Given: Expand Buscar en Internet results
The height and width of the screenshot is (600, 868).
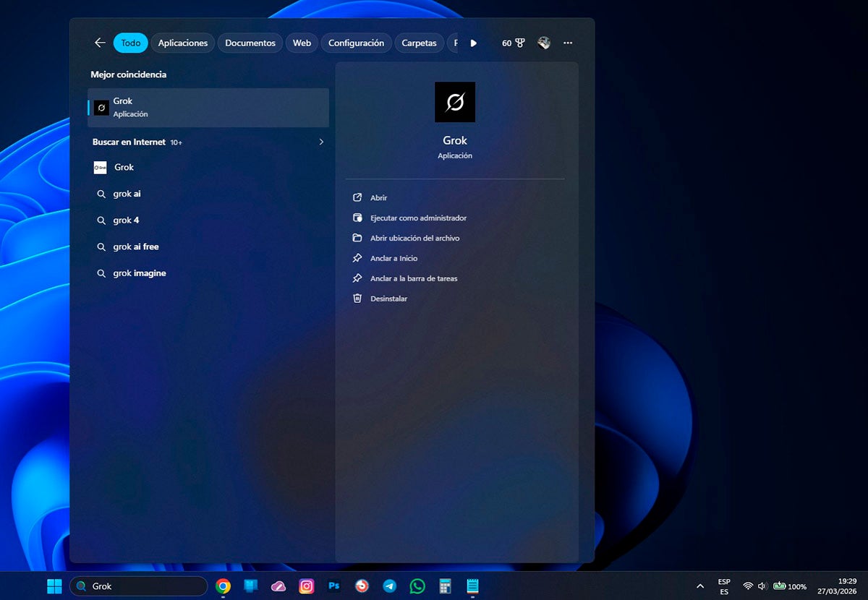Looking at the screenshot, I should [x=320, y=142].
